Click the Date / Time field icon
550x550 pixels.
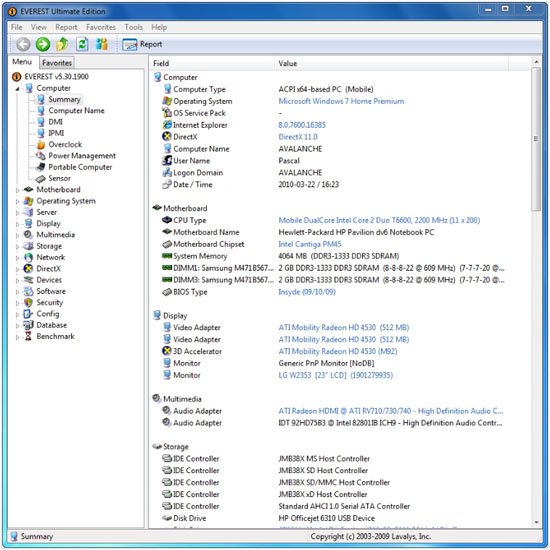point(167,185)
